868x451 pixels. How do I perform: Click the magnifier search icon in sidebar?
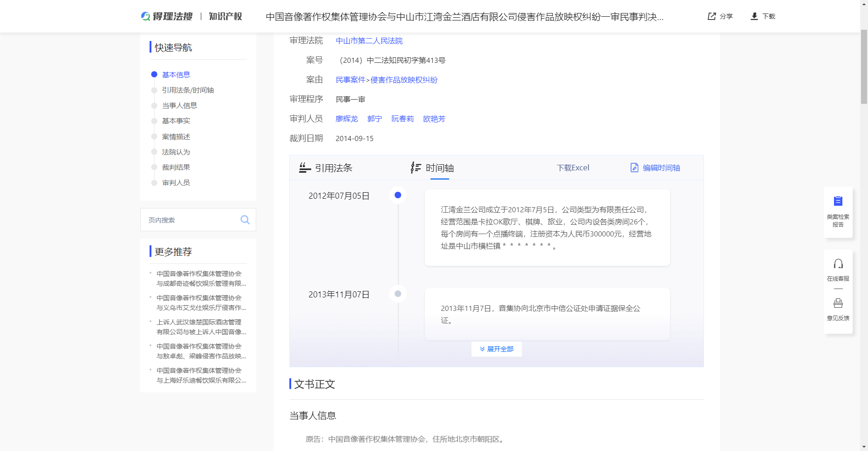245,220
